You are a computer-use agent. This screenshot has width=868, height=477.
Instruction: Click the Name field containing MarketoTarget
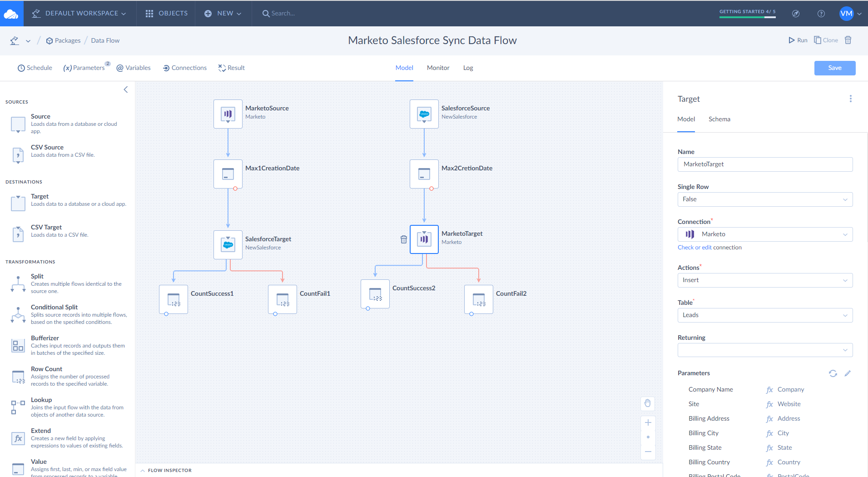coord(764,164)
